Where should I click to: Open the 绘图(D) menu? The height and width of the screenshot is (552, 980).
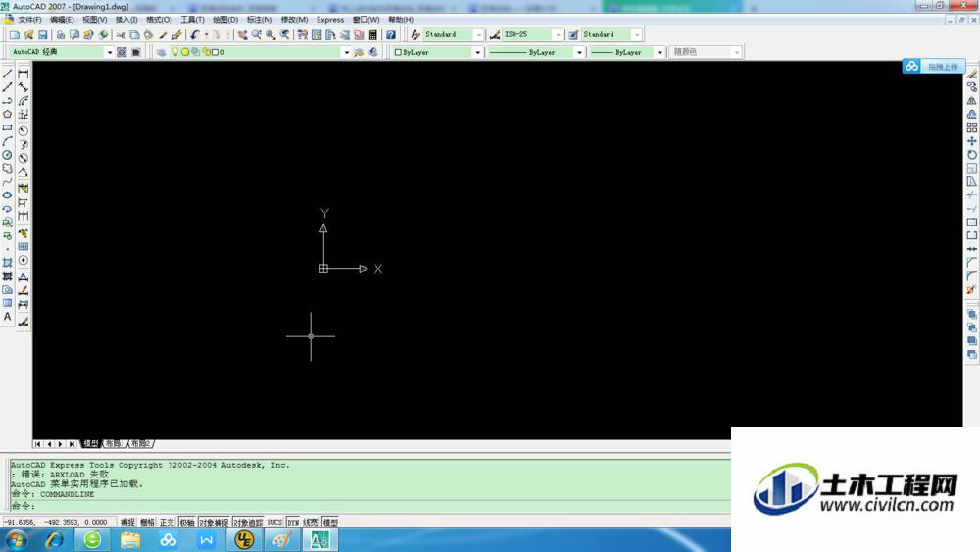pos(225,20)
